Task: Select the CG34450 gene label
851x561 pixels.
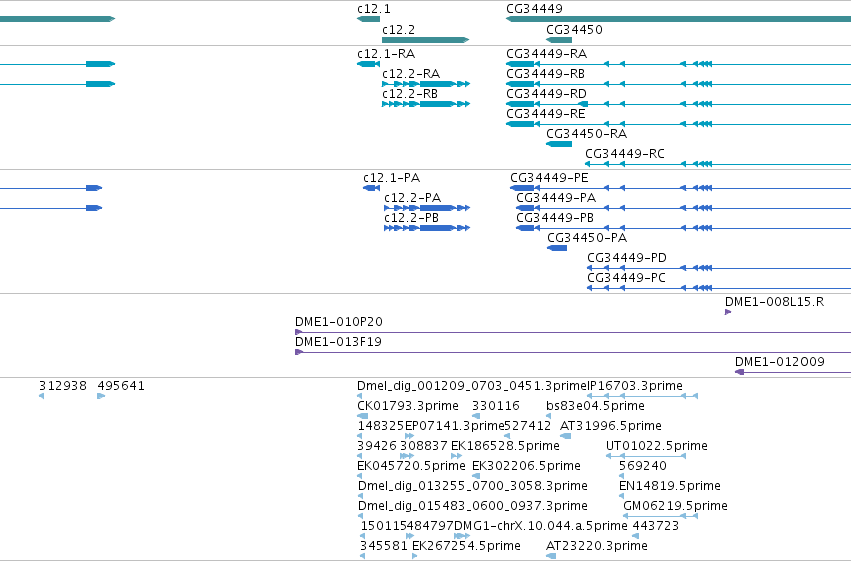Action: click(x=574, y=30)
